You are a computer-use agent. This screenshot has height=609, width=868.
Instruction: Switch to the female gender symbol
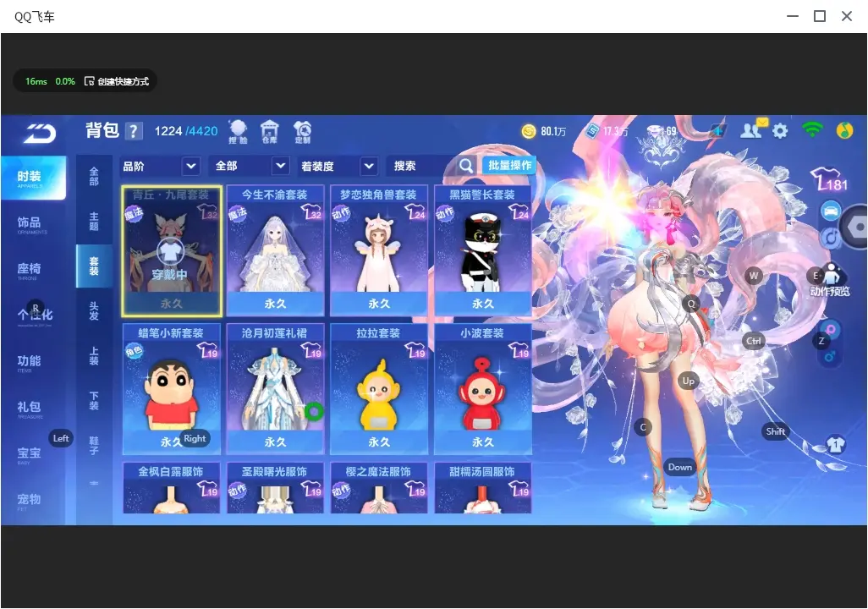(x=830, y=331)
